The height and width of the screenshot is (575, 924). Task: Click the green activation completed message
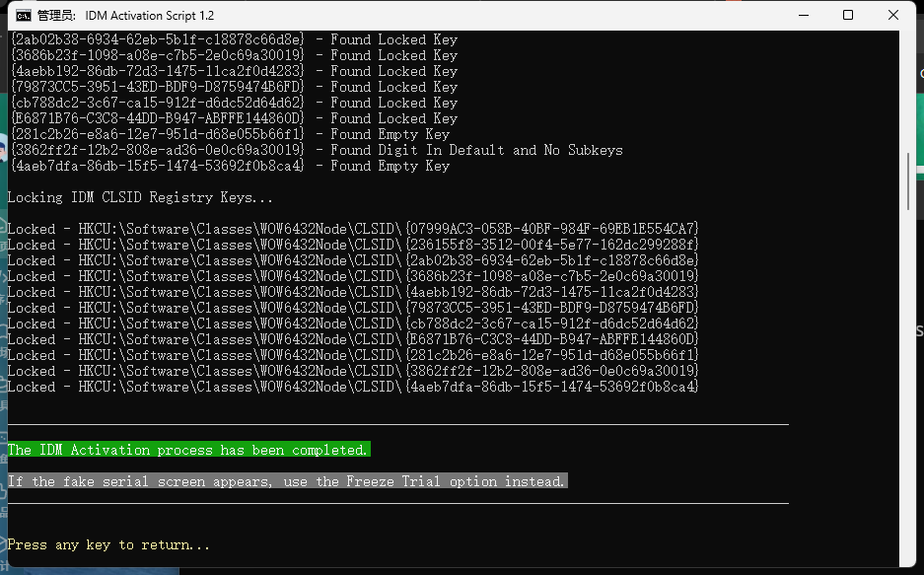point(187,450)
